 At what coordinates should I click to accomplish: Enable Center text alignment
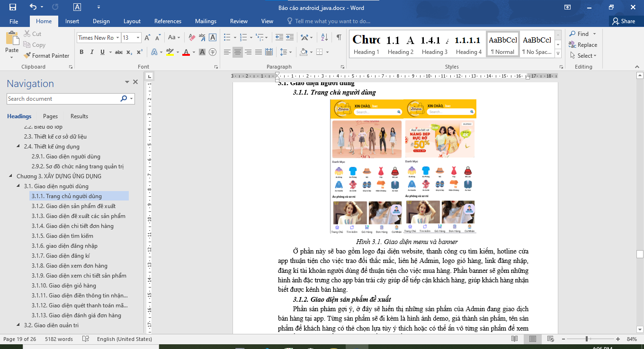point(238,52)
